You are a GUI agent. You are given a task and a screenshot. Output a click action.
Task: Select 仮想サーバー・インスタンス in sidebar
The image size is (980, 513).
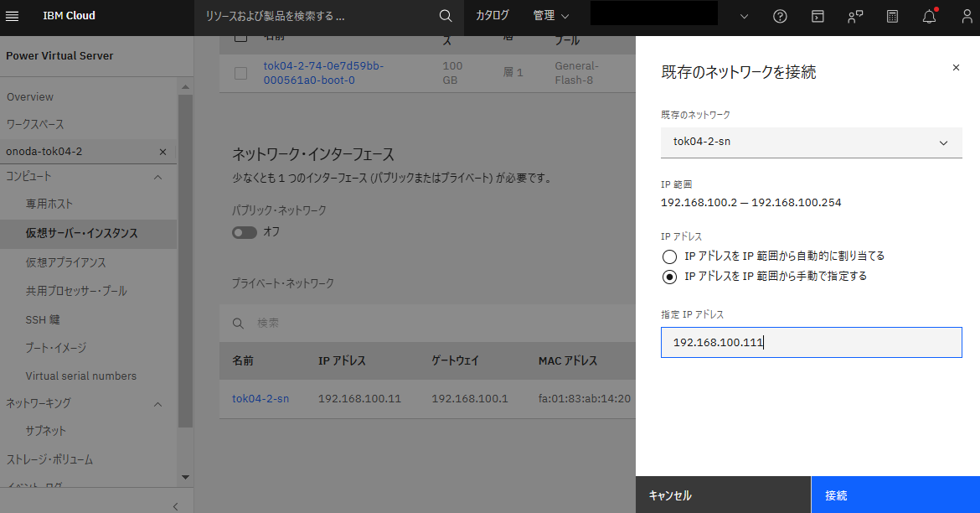(x=81, y=233)
